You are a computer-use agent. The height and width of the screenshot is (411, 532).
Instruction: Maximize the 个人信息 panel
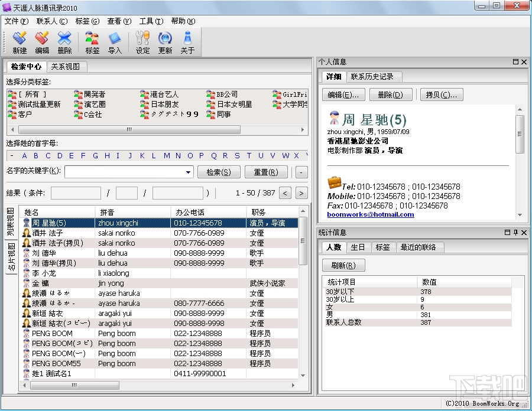[515, 61]
